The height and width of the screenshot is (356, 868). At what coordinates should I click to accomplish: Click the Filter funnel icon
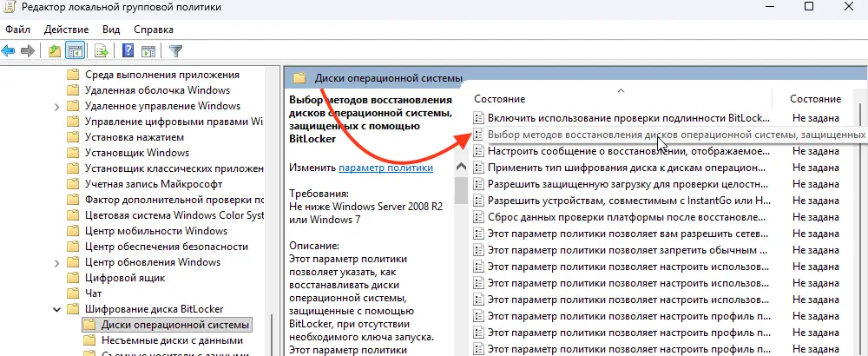[176, 50]
